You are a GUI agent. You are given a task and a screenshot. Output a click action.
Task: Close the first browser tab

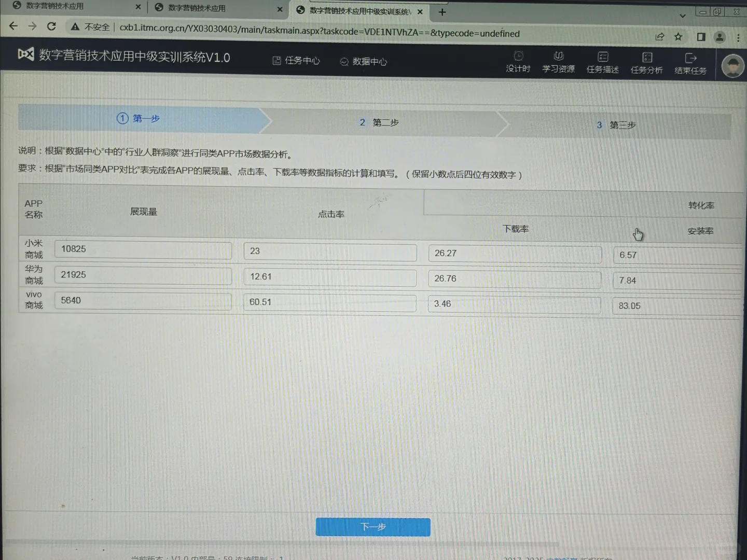pos(138,7)
